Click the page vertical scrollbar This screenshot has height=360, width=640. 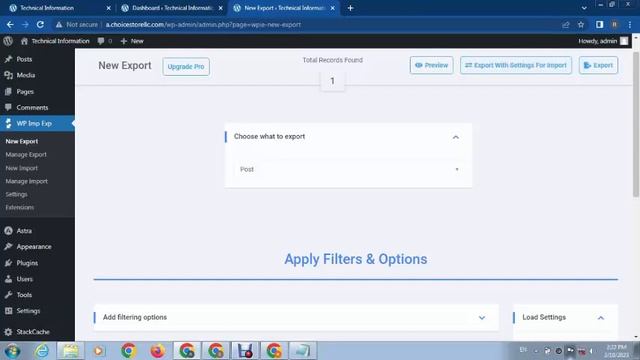click(x=636, y=124)
